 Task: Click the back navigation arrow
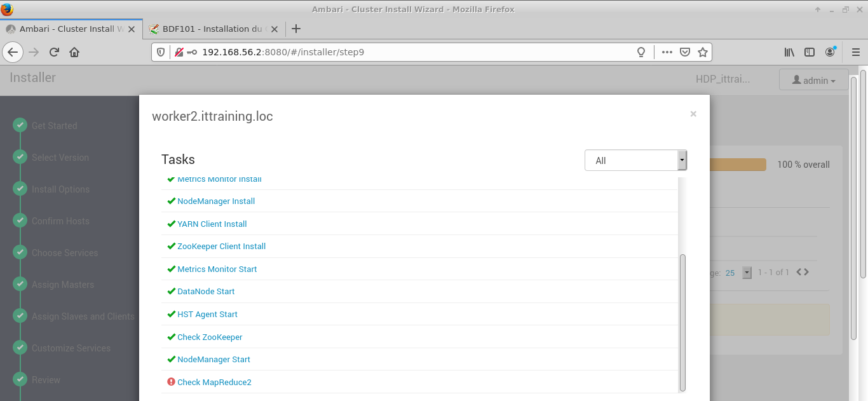pyautogui.click(x=13, y=52)
